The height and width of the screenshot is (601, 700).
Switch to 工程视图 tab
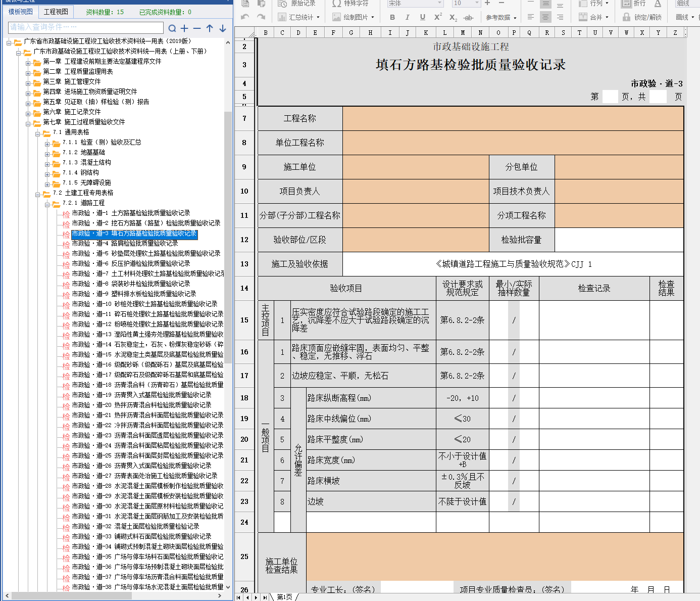56,12
